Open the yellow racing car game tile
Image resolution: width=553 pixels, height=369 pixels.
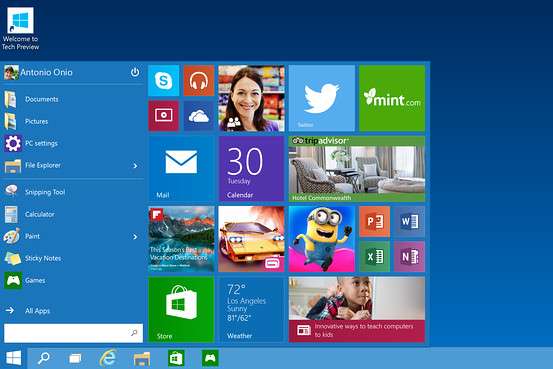tap(251, 239)
